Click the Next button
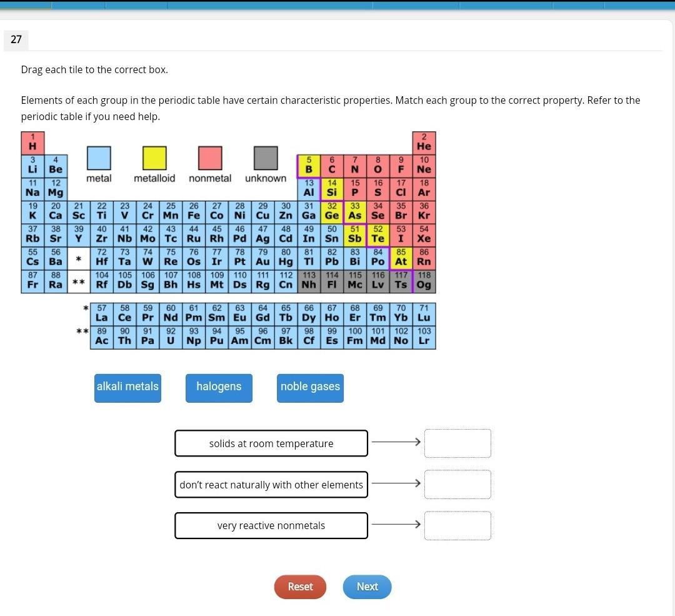675x616 pixels. (367, 587)
